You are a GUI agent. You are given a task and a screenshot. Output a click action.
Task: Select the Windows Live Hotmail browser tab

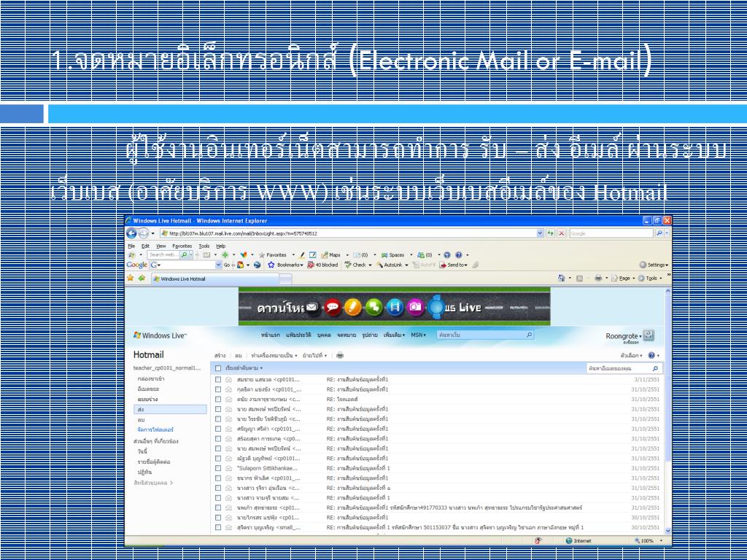(x=214, y=279)
